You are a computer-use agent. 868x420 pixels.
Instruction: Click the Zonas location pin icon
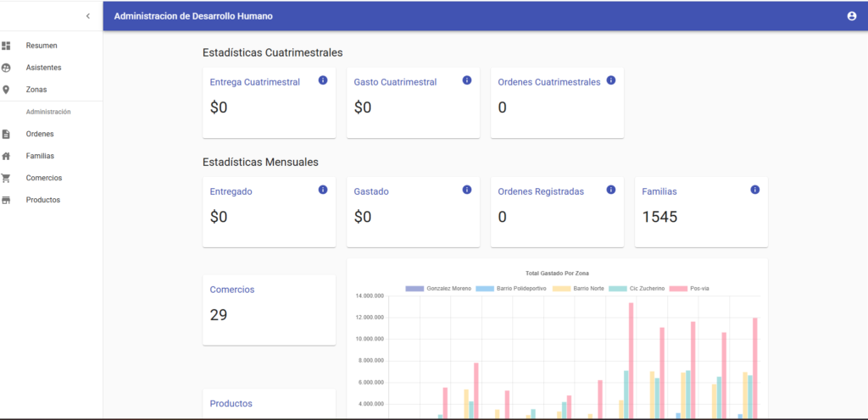(x=6, y=90)
